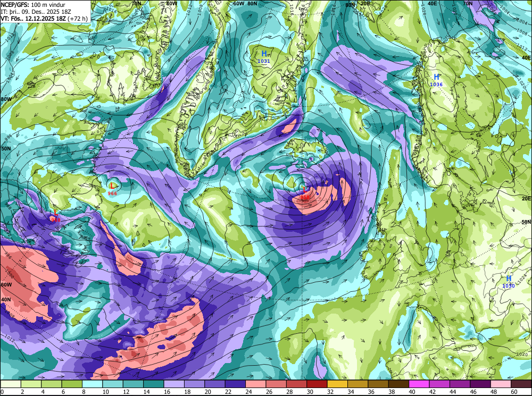Click the pale yellow 0–2 legend swatch
The image size is (532, 396).
tap(11, 384)
